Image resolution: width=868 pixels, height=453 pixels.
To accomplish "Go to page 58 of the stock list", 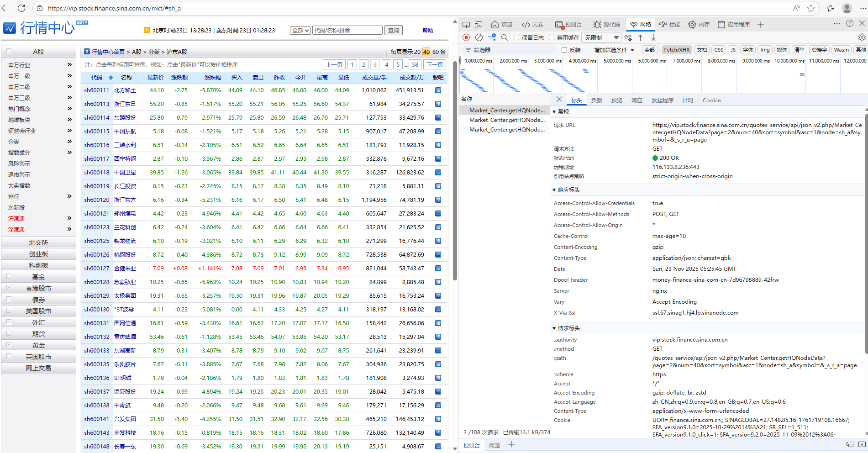I will pyautogui.click(x=415, y=65).
